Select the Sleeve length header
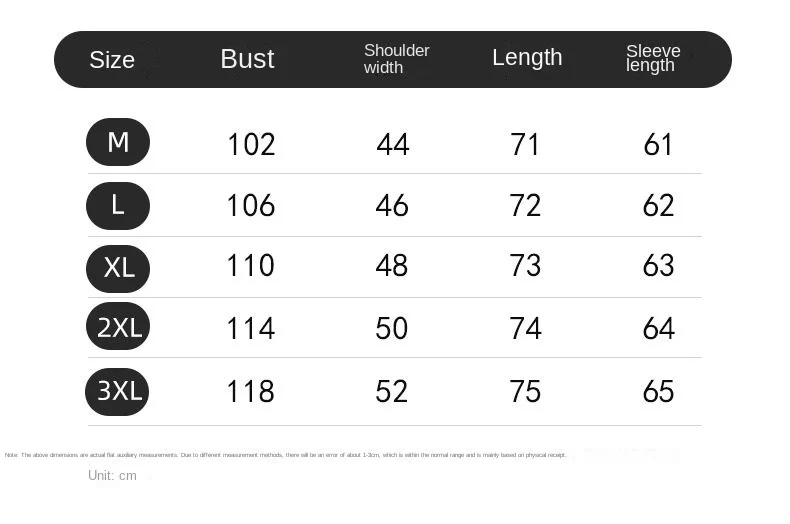The width and height of the screenshot is (790, 524). [x=653, y=58]
